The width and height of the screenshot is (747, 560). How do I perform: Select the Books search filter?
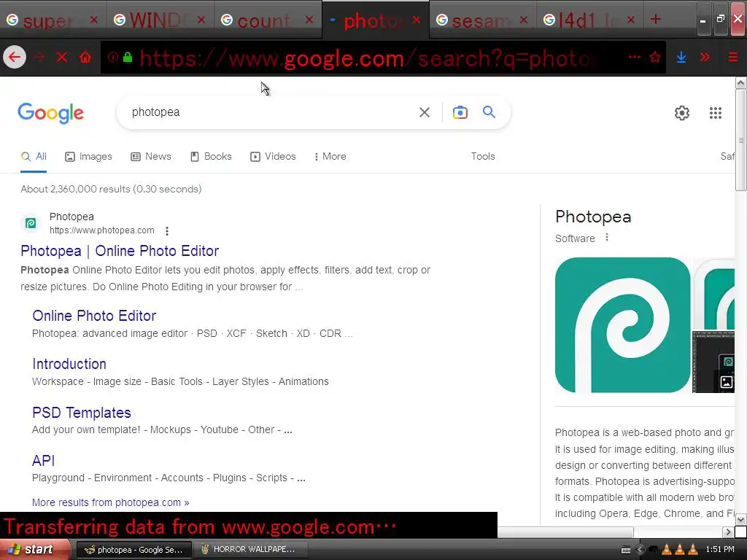(211, 157)
